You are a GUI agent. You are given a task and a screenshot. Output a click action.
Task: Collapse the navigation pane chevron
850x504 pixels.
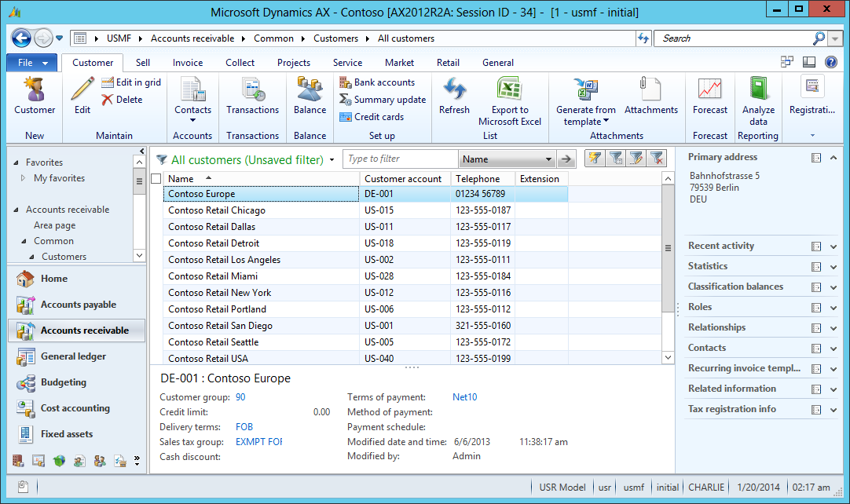[x=142, y=152]
